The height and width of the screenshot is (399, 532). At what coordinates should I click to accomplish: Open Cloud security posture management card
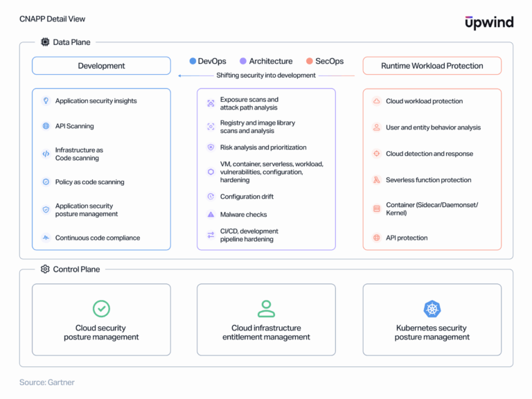[101, 319]
